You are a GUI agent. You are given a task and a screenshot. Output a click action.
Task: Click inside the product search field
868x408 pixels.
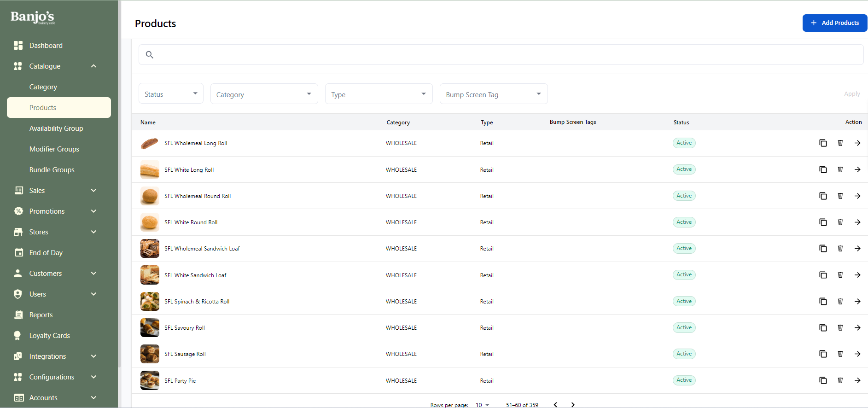(x=501, y=55)
